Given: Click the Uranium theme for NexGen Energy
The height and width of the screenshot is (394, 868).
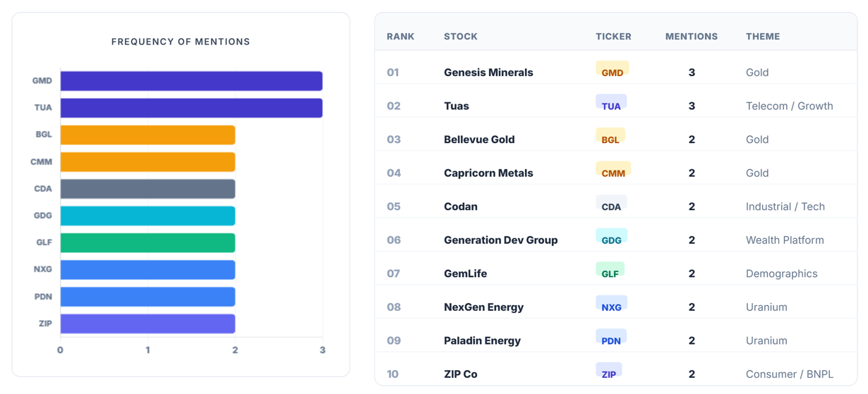Looking at the screenshot, I should pos(766,307).
